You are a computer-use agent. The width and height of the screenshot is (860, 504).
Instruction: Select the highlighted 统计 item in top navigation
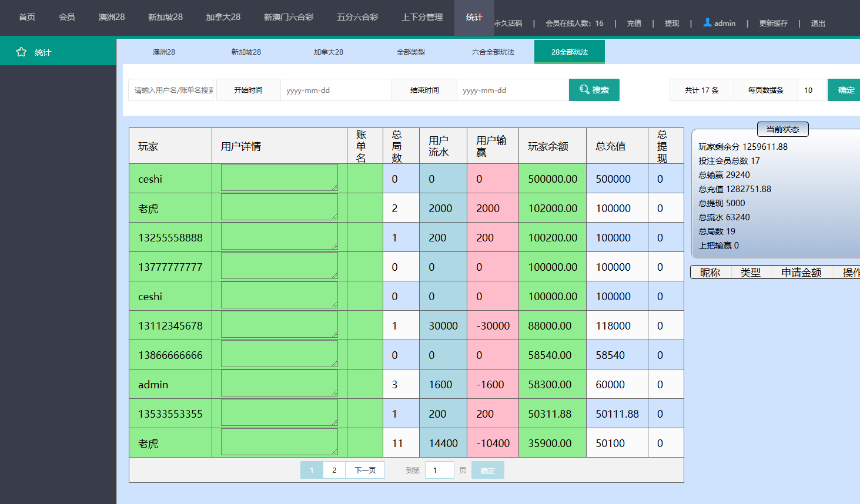coord(474,18)
